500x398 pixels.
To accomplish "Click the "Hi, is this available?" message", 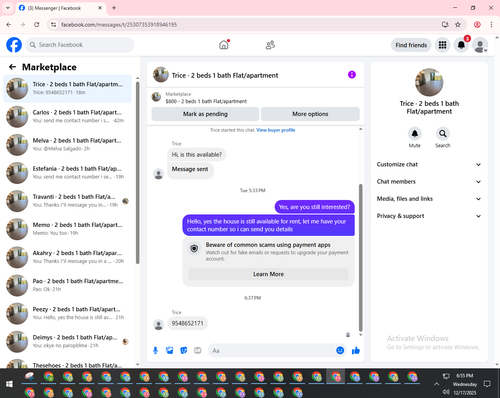I will (x=197, y=155).
